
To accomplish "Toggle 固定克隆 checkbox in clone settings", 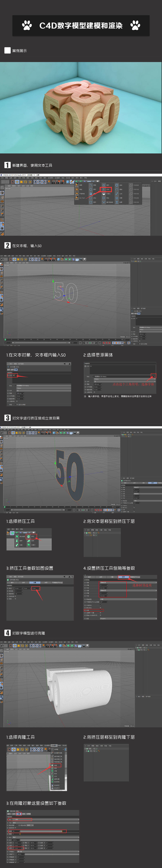I will coord(15,825).
